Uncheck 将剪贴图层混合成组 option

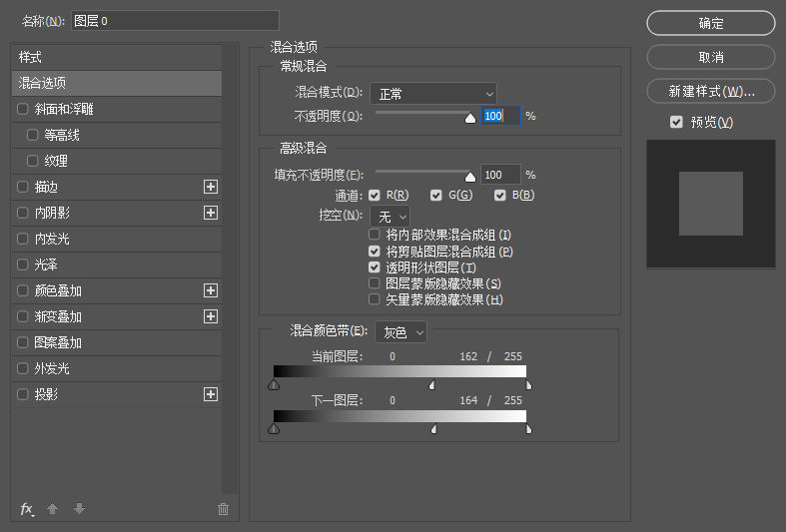pos(374,251)
